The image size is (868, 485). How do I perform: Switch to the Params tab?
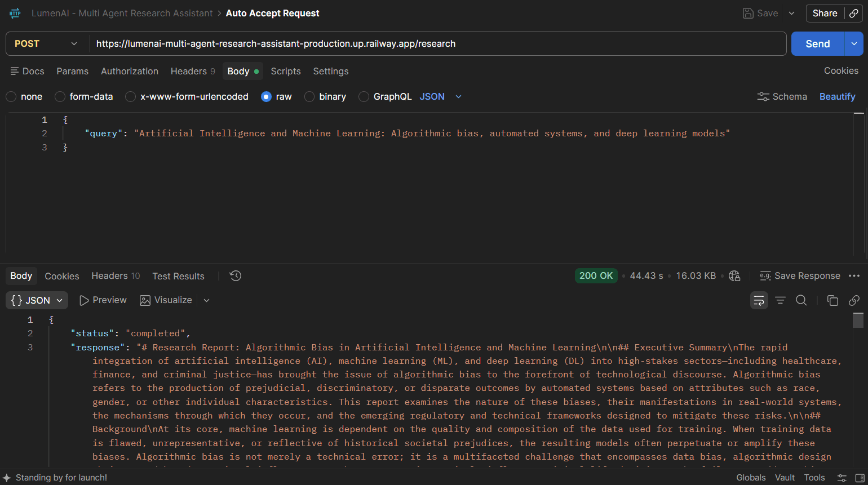[72, 72]
